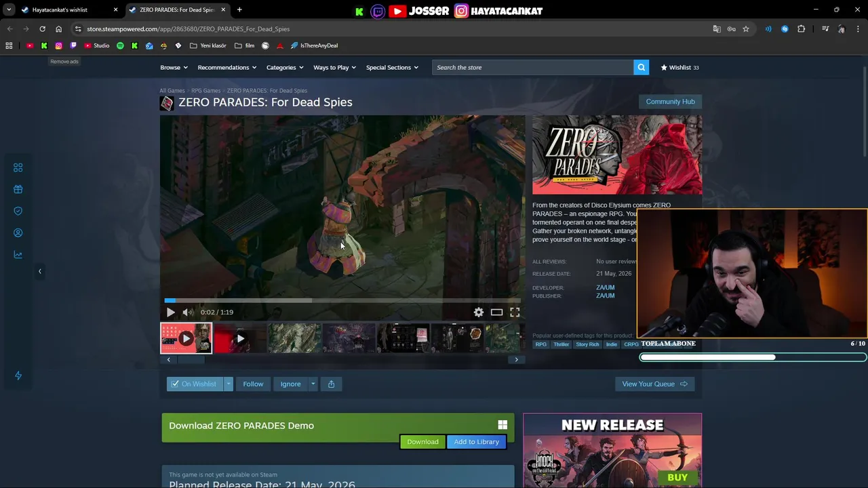
Task: Click the gift box icon in left sidebar
Action: 18,189
